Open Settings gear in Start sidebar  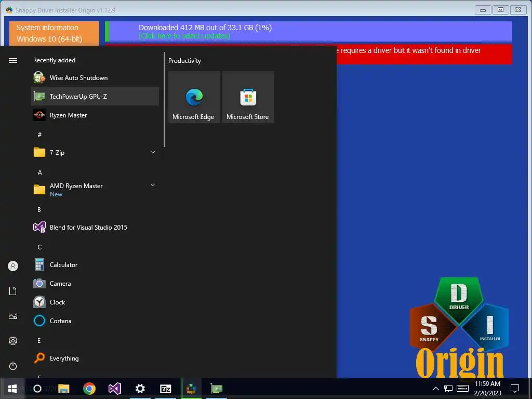pos(13,341)
